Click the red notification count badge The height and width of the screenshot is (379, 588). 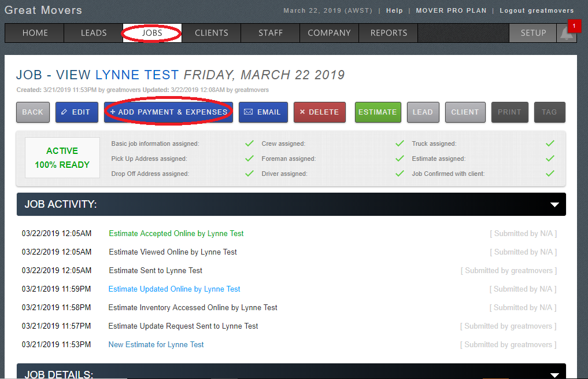574,26
